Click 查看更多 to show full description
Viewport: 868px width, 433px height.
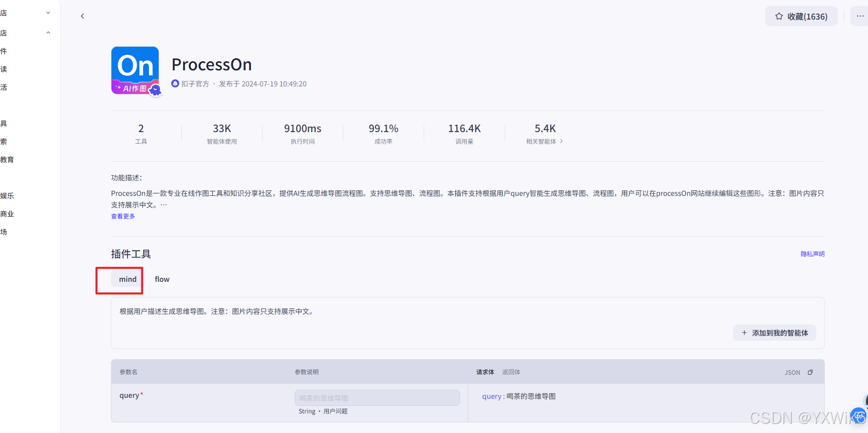pos(123,216)
